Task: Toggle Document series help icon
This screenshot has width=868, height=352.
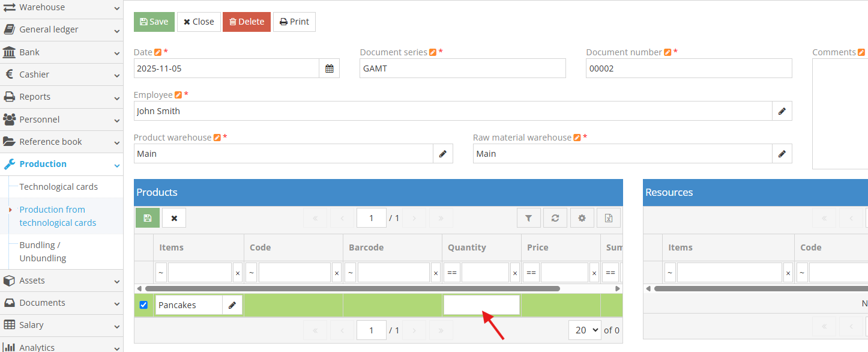Action: [x=433, y=52]
